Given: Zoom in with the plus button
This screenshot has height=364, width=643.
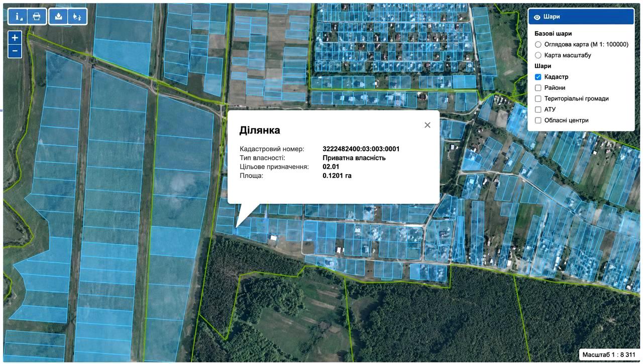Looking at the screenshot, I should click(15, 38).
